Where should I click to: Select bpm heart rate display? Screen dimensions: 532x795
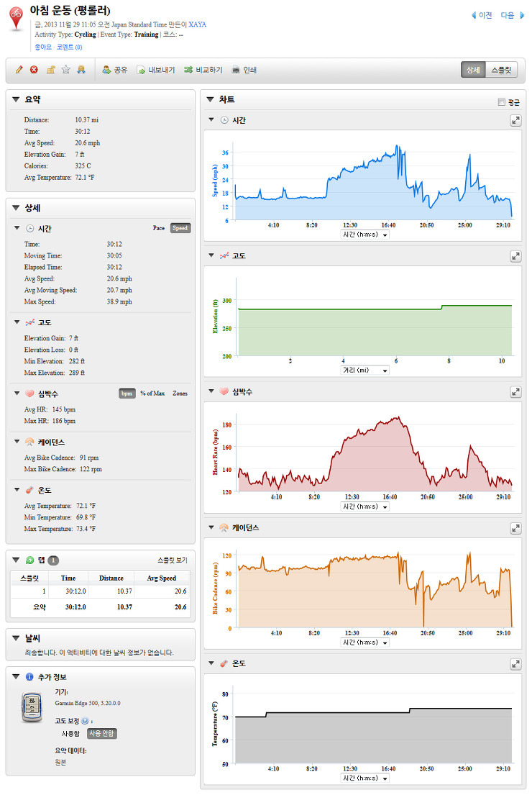[x=127, y=394]
